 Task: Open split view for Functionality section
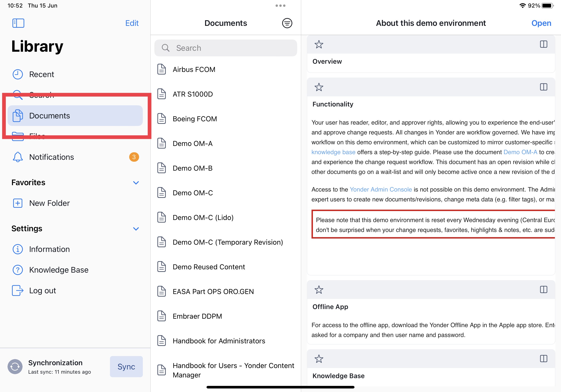point(543,87)
